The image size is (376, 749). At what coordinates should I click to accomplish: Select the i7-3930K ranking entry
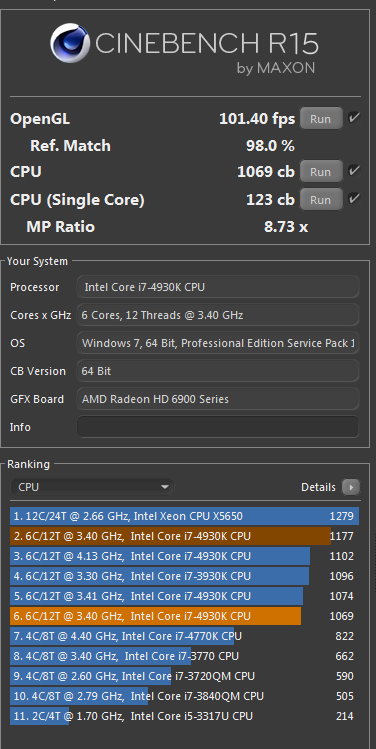tap(184, 576)
